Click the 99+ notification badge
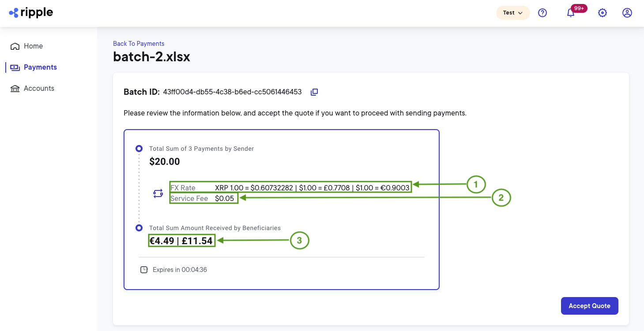 579,8
